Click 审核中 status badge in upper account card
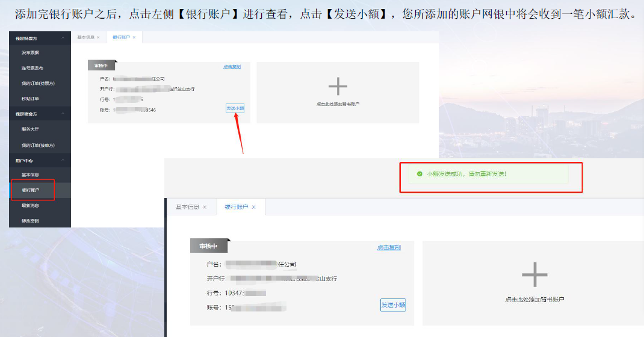Viewport: 644px width, 337px height. [101, 66]
